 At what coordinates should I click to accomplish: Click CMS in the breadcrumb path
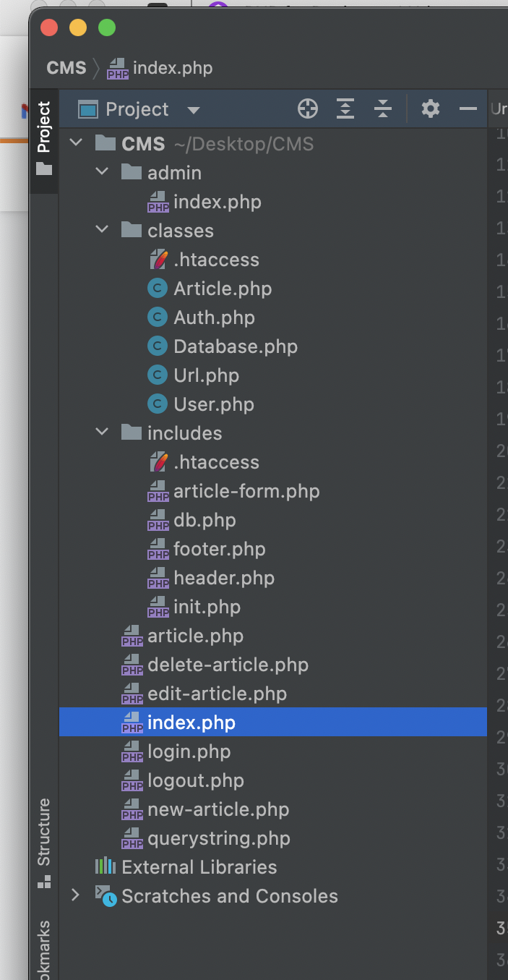point(66,68)
